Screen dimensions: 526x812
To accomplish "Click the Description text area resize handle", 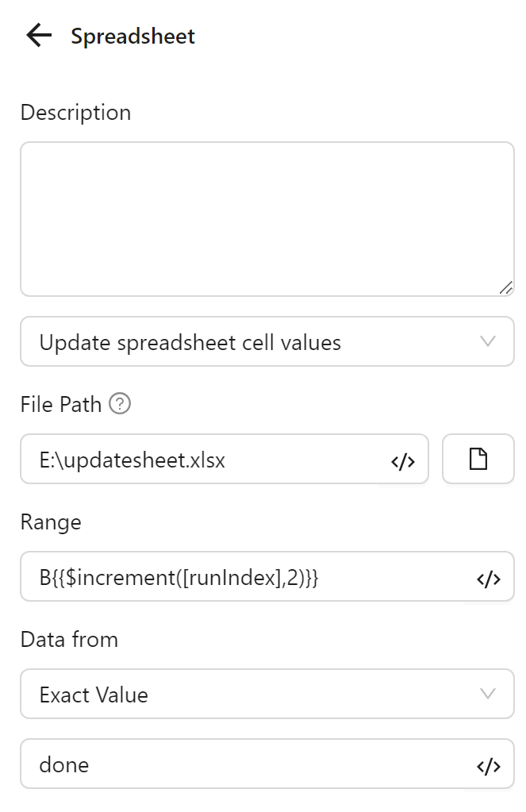I will [505, 288].
